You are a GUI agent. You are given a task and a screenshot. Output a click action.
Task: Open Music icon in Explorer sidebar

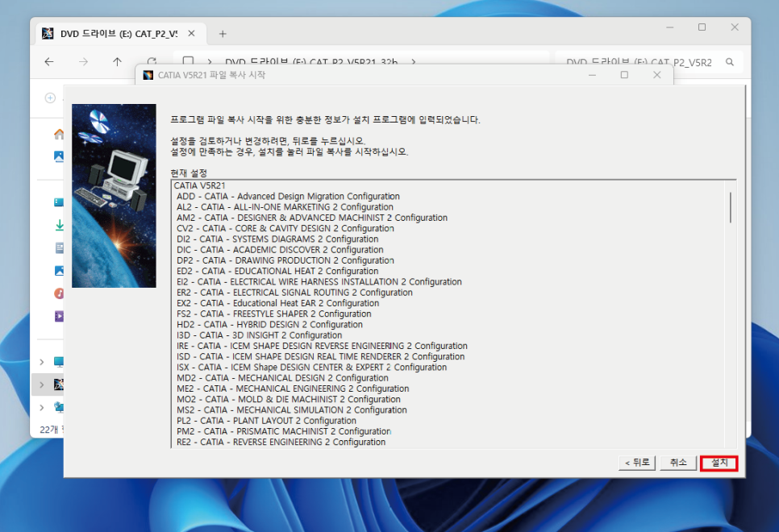point(59,293)
